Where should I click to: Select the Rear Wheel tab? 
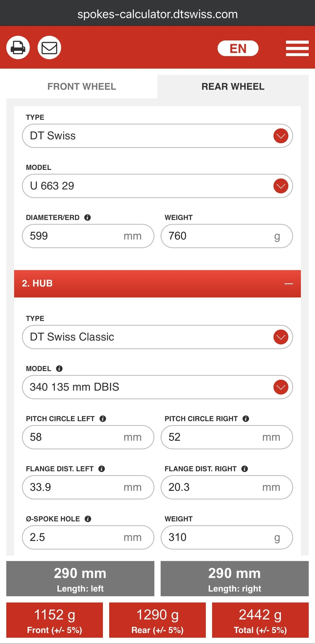(x=233, y=87)
